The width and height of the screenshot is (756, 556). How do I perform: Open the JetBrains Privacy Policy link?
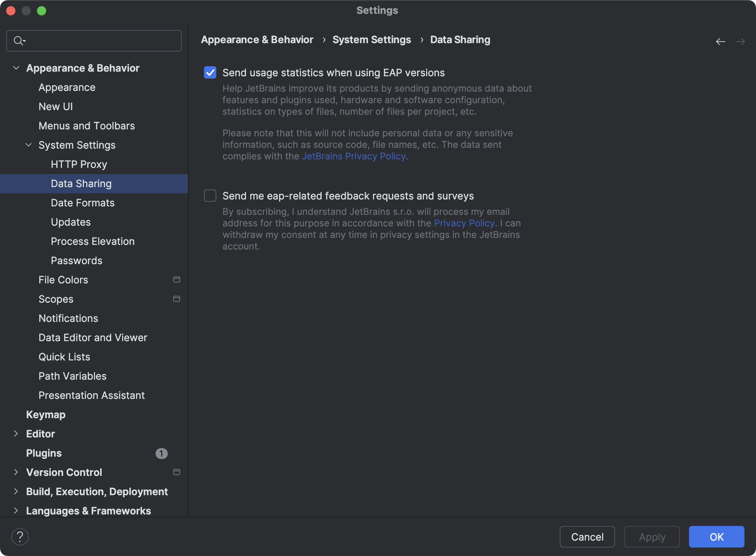pos(353,156)
